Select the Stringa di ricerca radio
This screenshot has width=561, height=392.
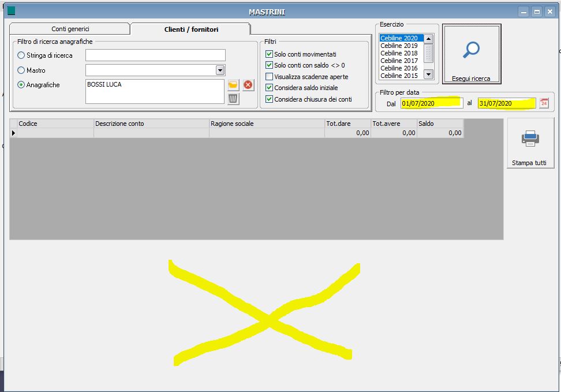21,55
